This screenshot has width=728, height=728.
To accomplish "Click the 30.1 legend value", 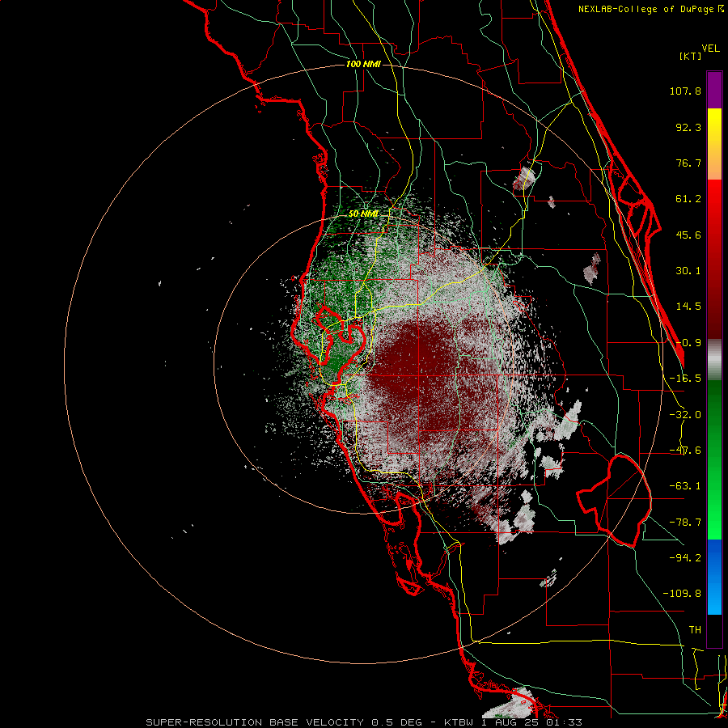I will point(688,271).
